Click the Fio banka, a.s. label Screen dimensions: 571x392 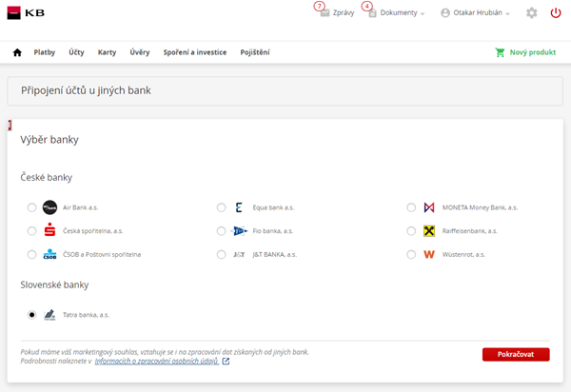click(273, 231)
